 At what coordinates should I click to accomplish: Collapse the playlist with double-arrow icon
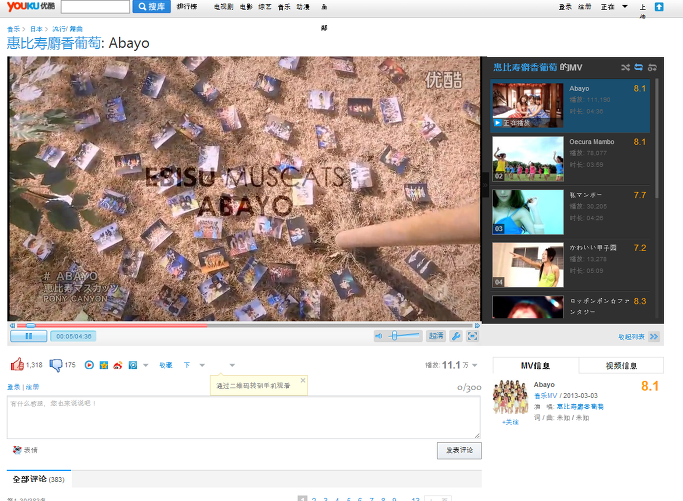(x=654, y=336)
